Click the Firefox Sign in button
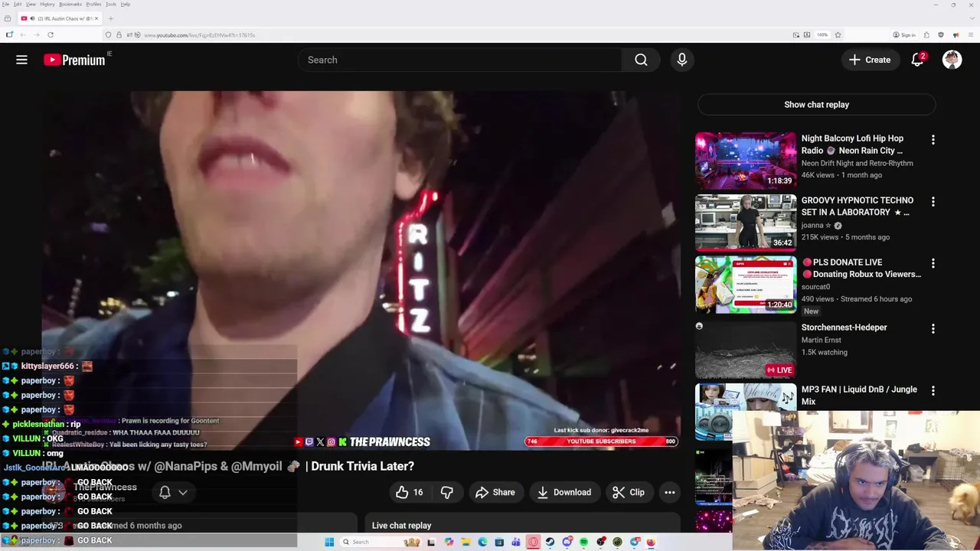Image resolution: width=980 pixels, height=551 pixels. [904, 34]
